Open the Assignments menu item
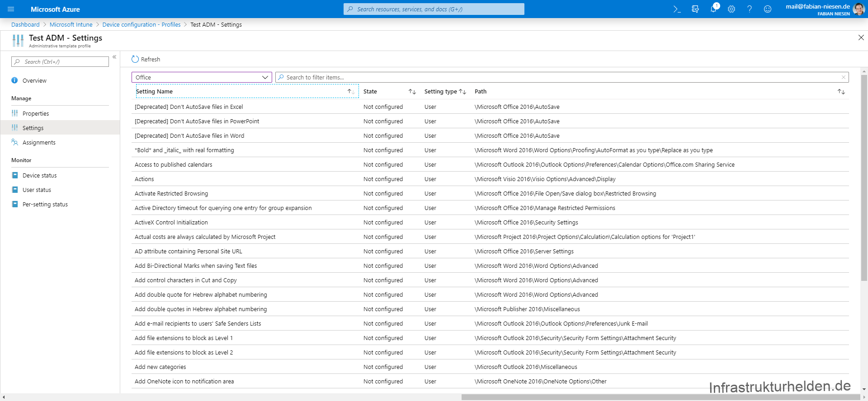The height and width of the screenshot is (401, 868). click(39, 143)
